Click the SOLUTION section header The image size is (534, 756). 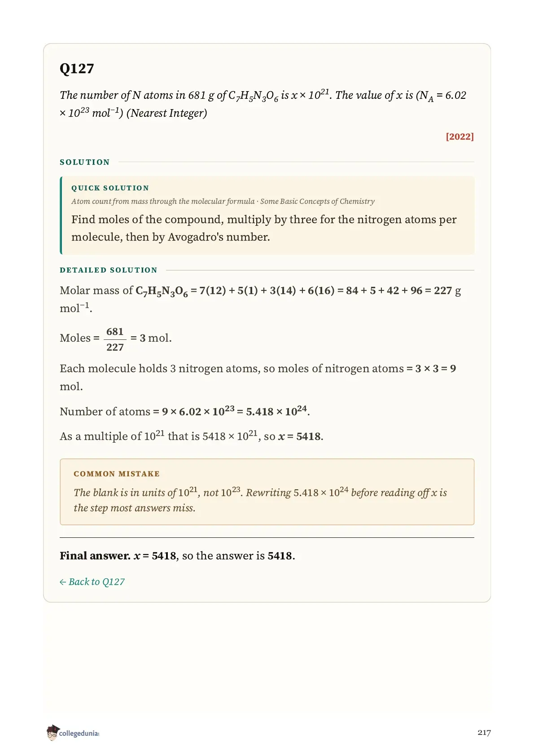point(85,162)
